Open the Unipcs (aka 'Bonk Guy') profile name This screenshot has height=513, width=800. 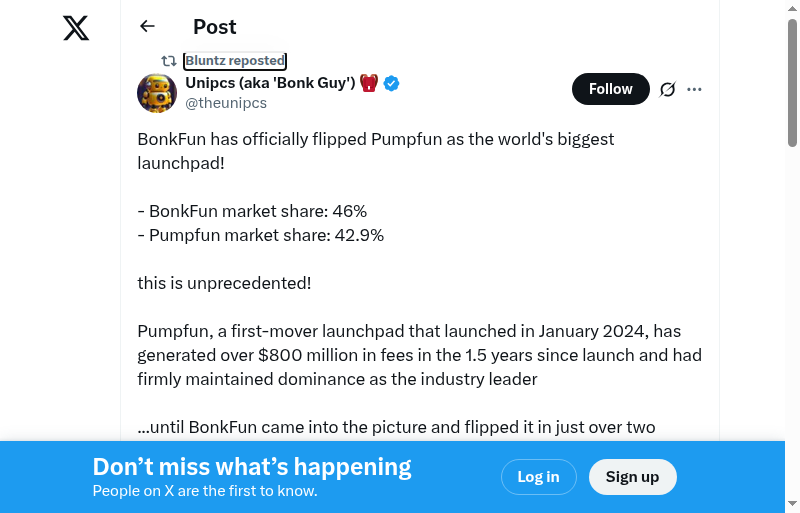[270, 83]
